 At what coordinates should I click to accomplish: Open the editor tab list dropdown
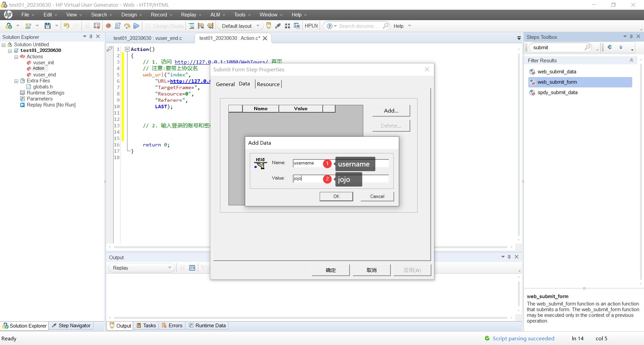coord(519,38)
